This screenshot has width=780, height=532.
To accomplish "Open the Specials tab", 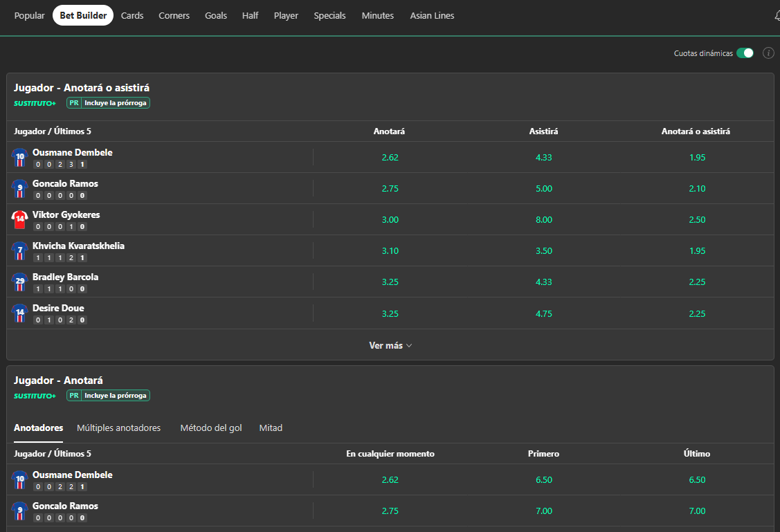I will pos(330,15).
